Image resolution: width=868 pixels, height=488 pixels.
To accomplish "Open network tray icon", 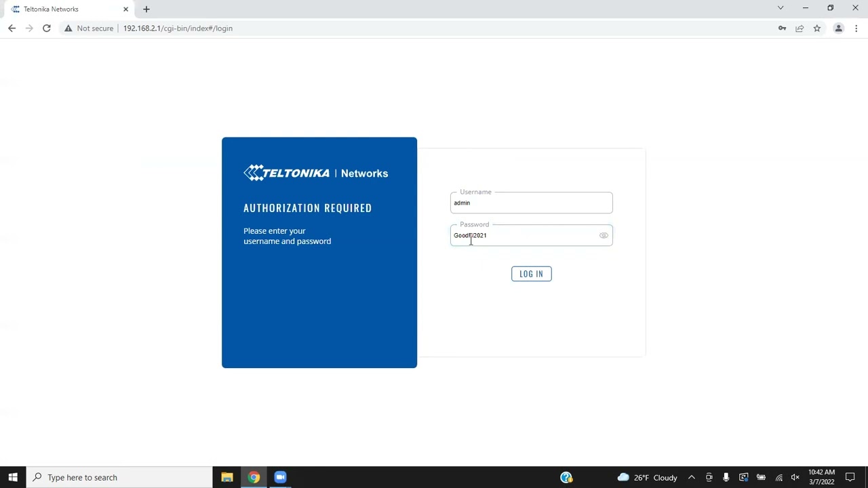I will pyautogui.click(x=778, y=477).
